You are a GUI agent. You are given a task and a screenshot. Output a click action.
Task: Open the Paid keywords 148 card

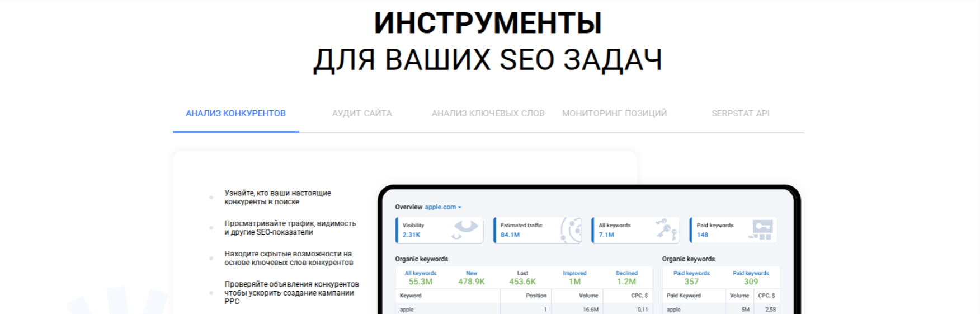(733, 230)
